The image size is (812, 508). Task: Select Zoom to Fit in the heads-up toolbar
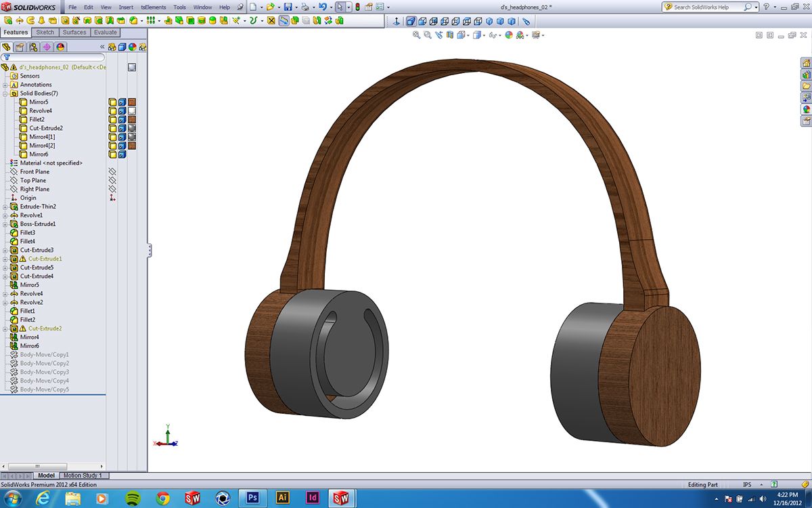(x=415, y=34)
